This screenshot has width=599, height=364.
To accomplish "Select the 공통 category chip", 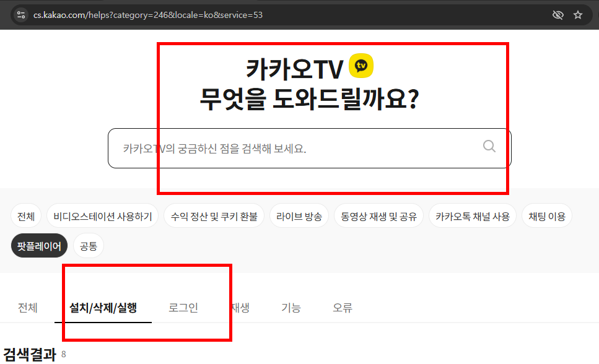I will click(88, 245).
